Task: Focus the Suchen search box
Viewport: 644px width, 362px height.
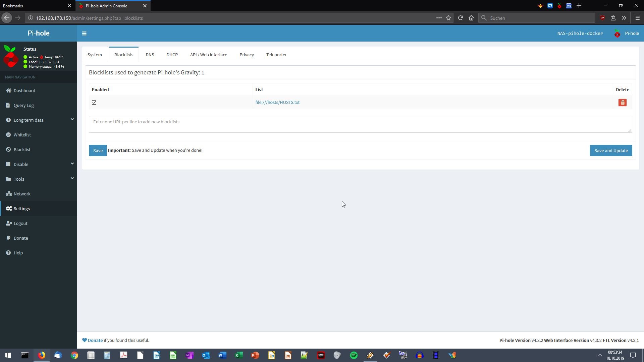Action: pos(537,18)
